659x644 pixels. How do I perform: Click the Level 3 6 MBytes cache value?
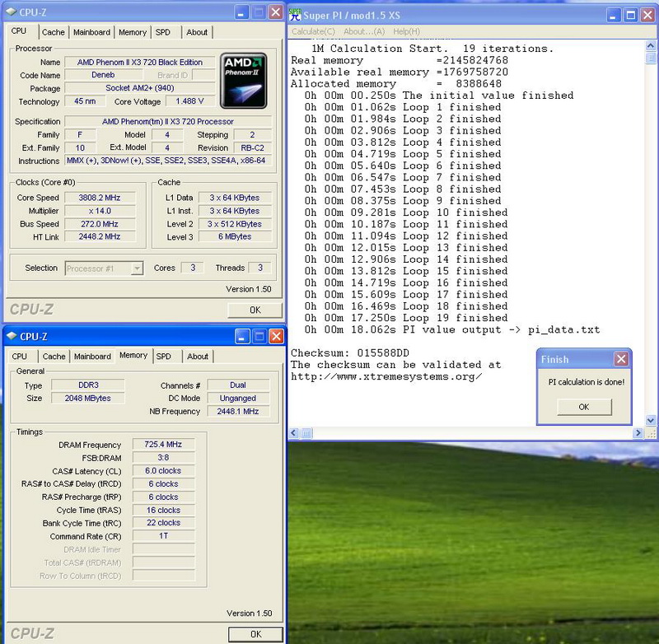235,237
